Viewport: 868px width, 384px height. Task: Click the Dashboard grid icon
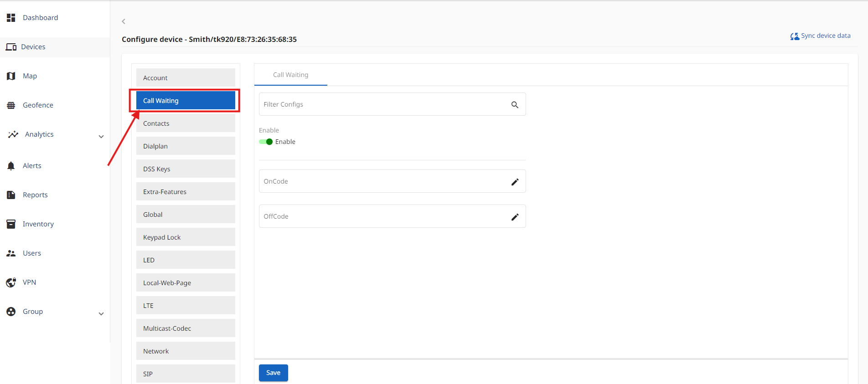point(11,18)
